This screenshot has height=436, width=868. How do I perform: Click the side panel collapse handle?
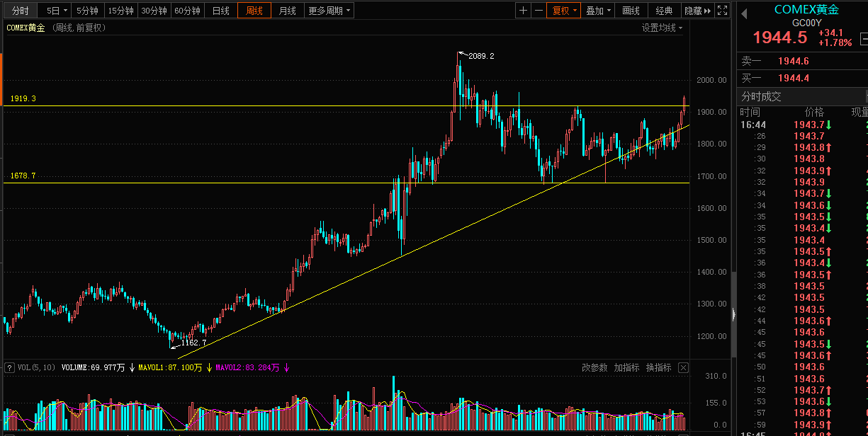734,314
